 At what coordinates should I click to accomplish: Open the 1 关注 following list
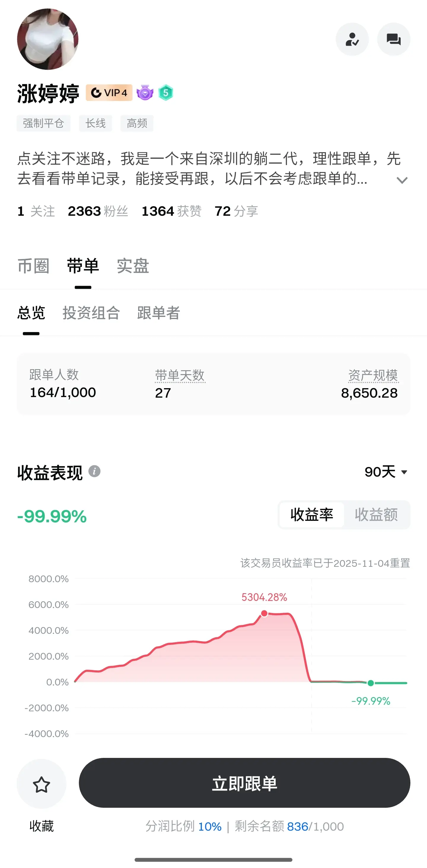pos(36,211)
